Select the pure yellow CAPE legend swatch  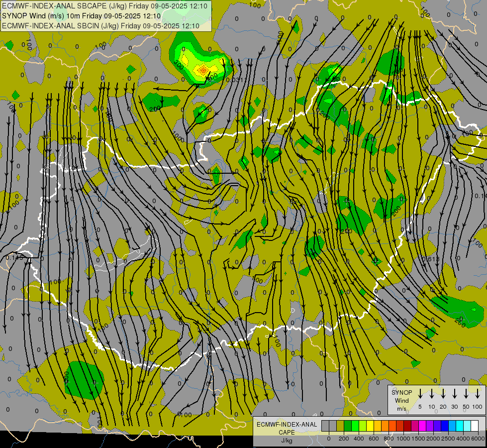pyautogui.click(x=370, y=426)
